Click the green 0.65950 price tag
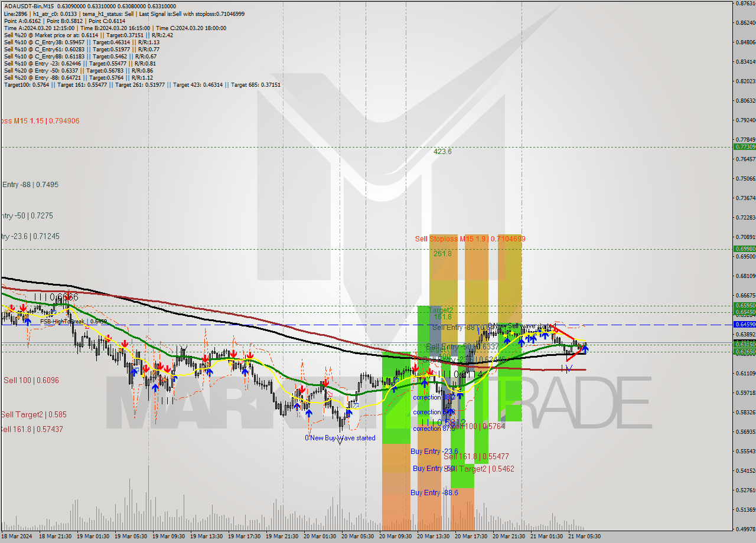756x543 pixels. click(744, 305)
